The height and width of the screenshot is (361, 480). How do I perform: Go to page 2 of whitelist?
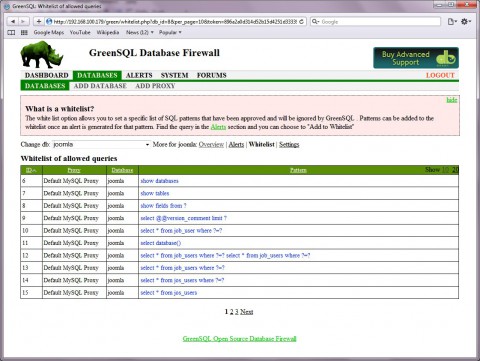click(x=231, y=312)
